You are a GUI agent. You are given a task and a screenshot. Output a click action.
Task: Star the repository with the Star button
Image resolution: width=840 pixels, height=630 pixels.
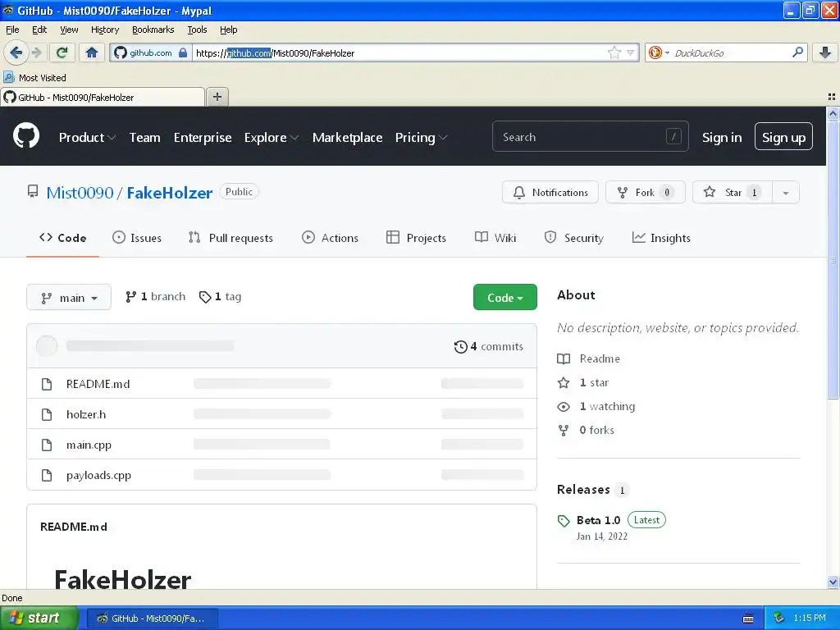(733, 193)
